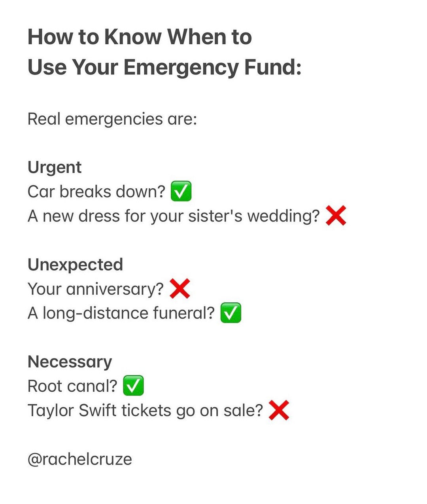
Task: Open the @rachelcruze handle
Action: [x=80, y=459]
